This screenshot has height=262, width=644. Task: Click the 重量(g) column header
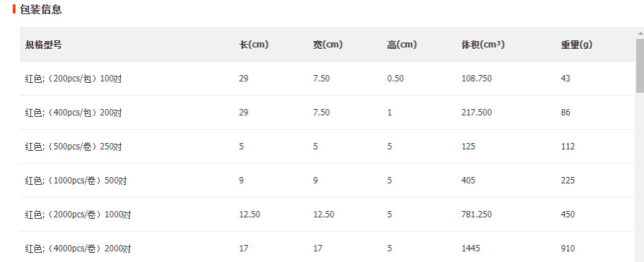pyautogui.click(x=577, y=45)
